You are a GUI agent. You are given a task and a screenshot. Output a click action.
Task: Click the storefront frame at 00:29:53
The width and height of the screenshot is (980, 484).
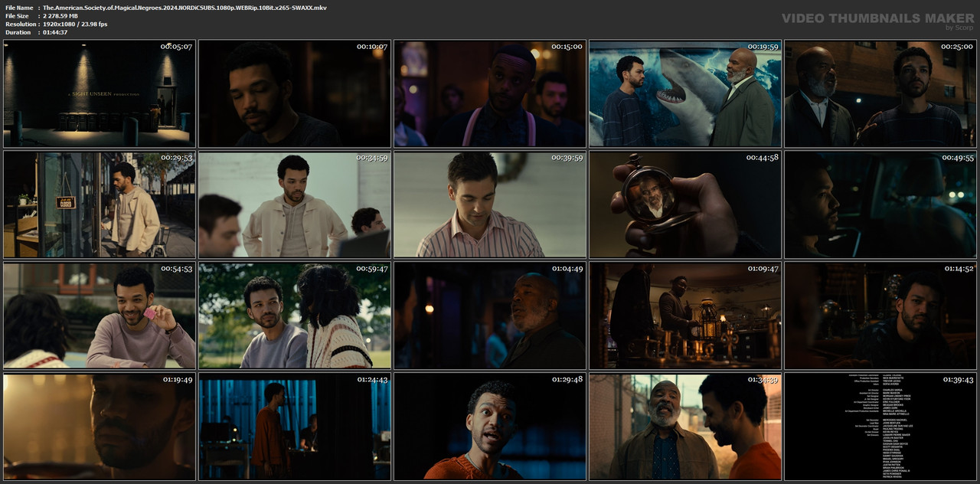click(100, 204)
